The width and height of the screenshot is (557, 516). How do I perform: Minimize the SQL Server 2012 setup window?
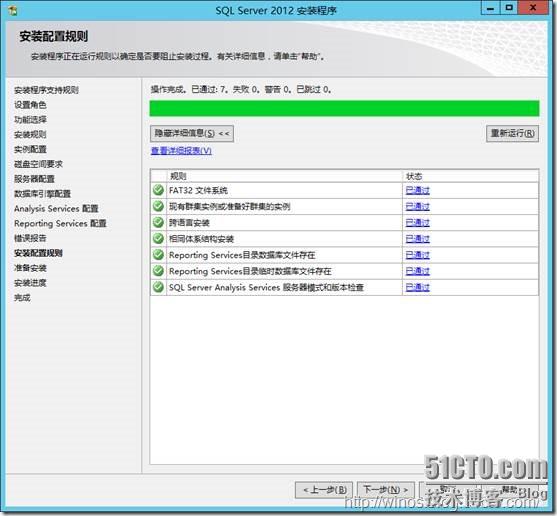tap(491, 8)
